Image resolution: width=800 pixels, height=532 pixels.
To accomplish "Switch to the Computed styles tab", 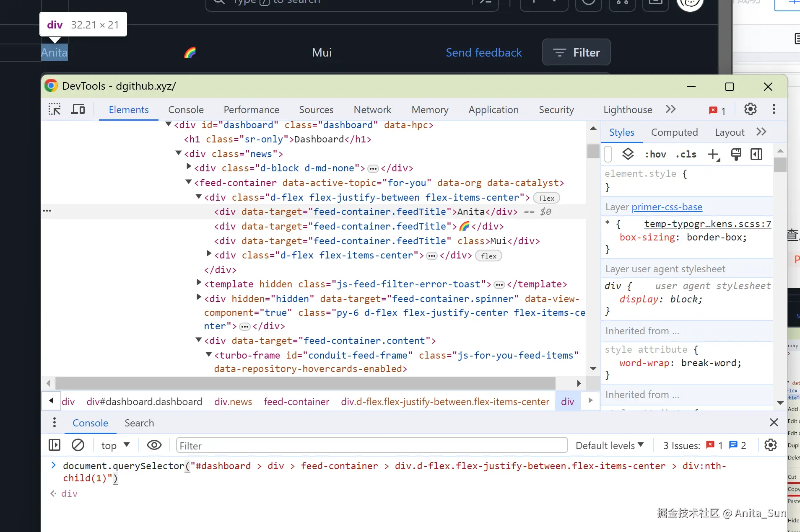I will [x=674, y=132].
